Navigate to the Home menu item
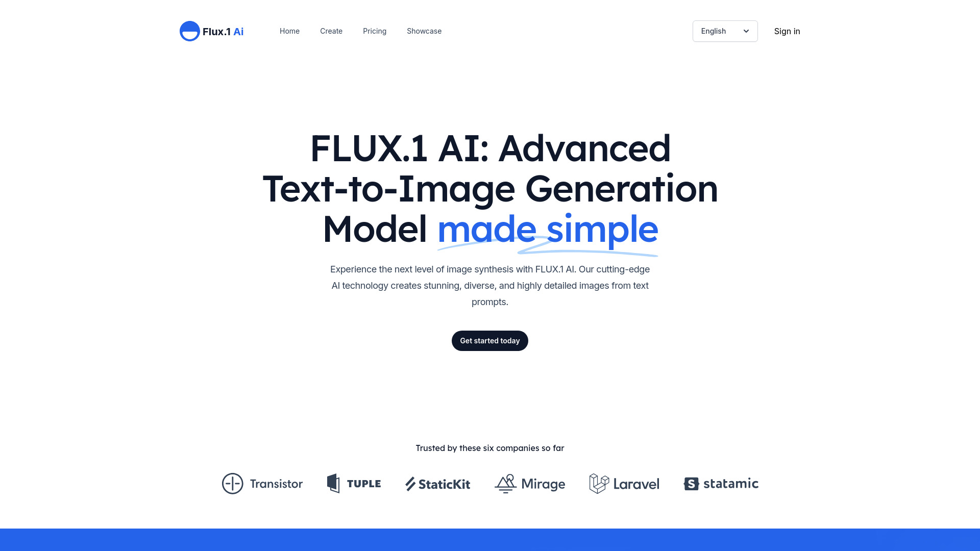The width and height of the screenshot is (980, 551). pos(289,31)
